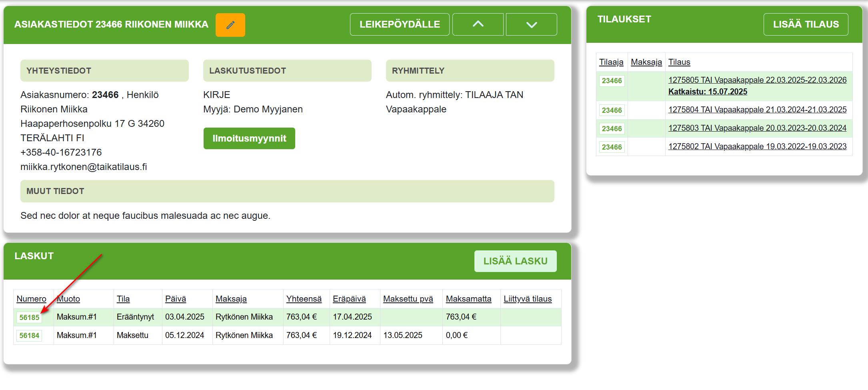Open order 1275805 TAI Vapaakappale
Screen dimensions: 868x390
[757, 80]
